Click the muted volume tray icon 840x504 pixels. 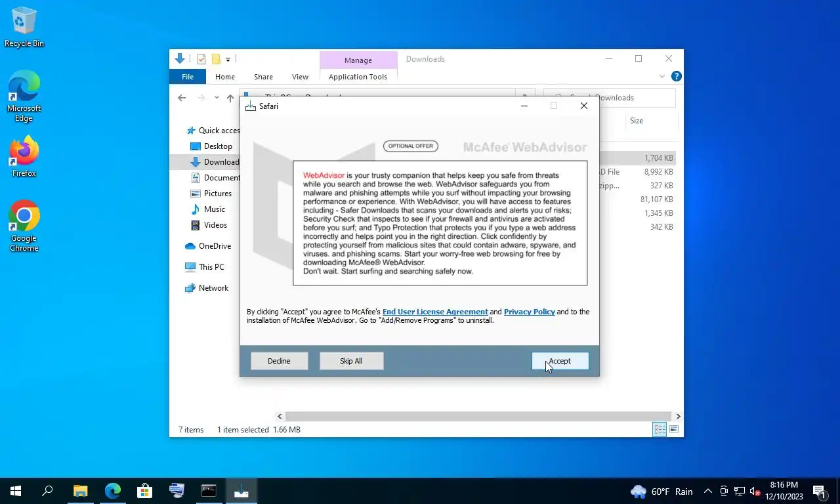pyautogui.click(x=755, y=492)
